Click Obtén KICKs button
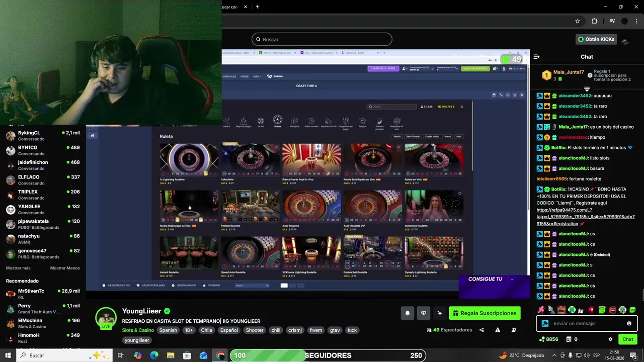The image size is (644, 362). [596, 39]
